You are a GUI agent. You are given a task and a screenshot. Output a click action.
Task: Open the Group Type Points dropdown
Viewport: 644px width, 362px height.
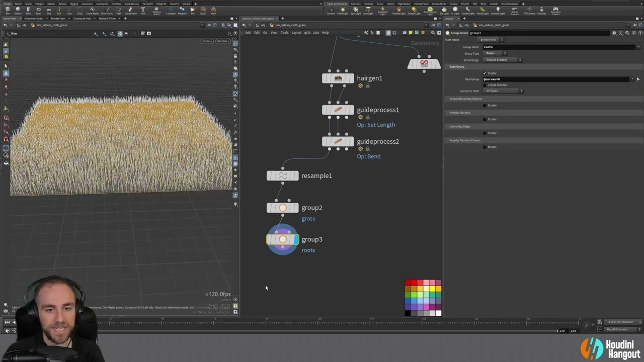(495, 53)
